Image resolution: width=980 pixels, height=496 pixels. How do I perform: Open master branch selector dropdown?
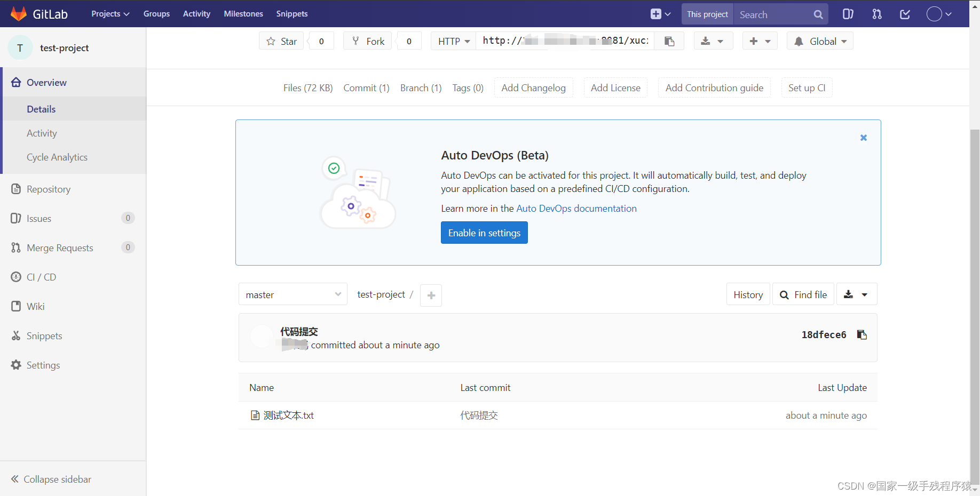pos(293,294)
